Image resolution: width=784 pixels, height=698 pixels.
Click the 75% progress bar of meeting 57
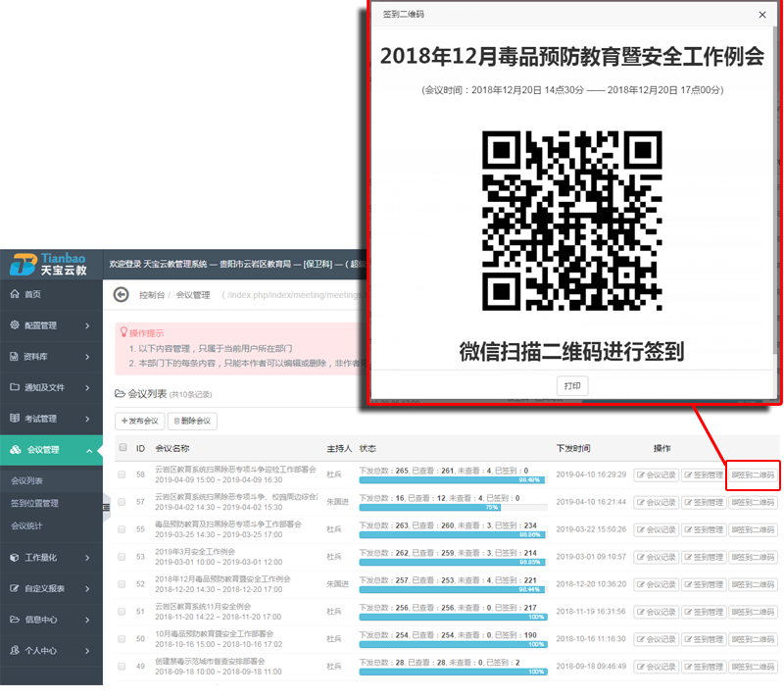tap(430, 508)
